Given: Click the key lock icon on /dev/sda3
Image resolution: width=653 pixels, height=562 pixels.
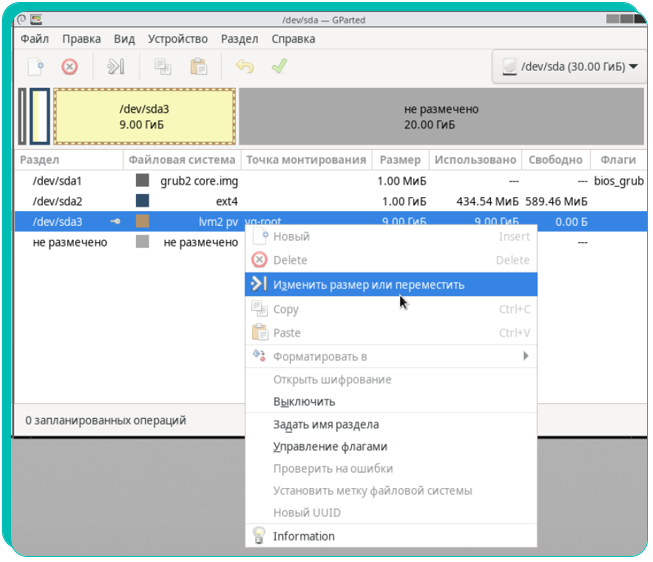Looking at the screenshot, I should (115, 221).
